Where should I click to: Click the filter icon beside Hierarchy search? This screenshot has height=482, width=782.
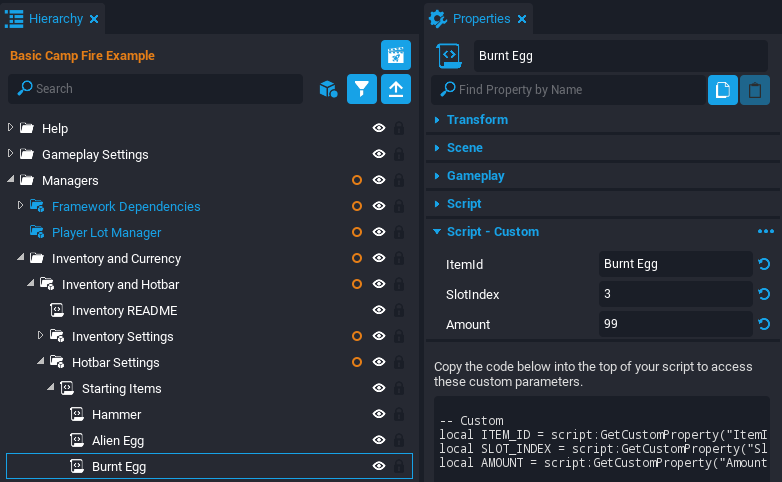(362, 89)
